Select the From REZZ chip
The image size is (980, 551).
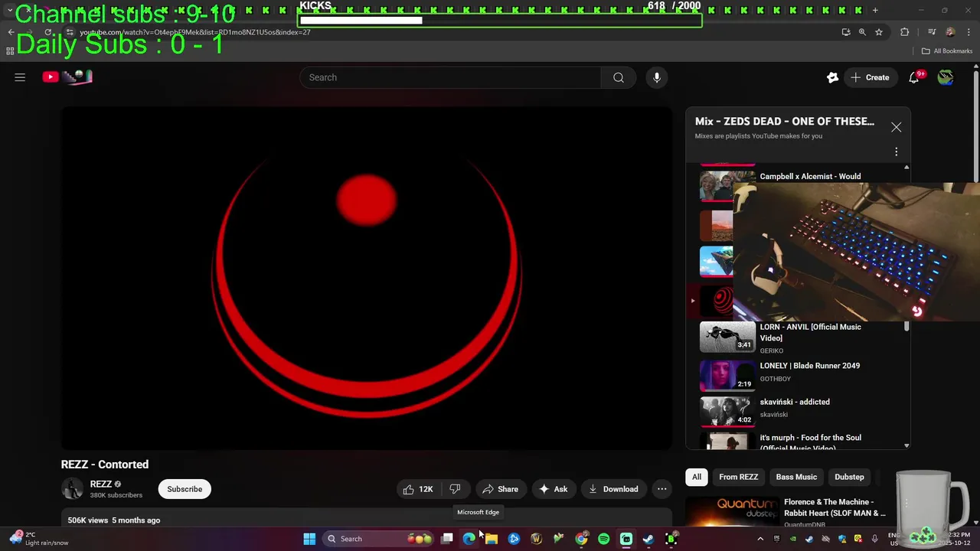(739, 477)
